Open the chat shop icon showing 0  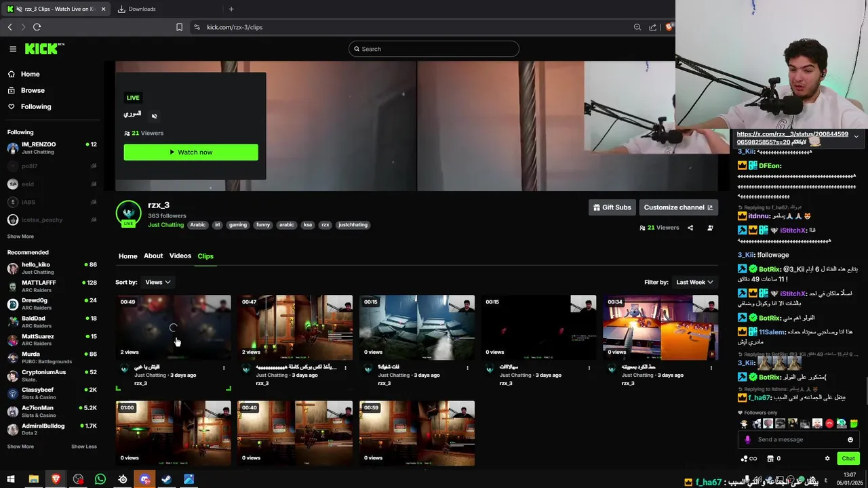(774, 459)
